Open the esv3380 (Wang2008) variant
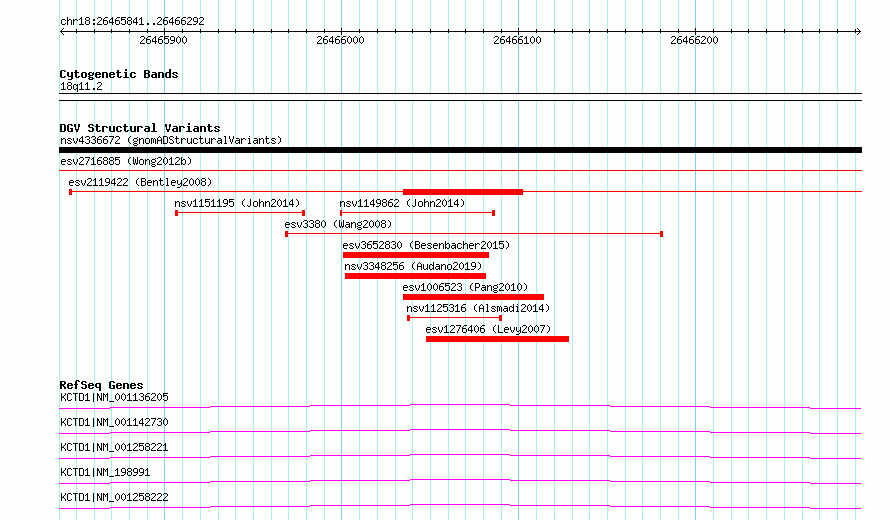 pos(338,224)
